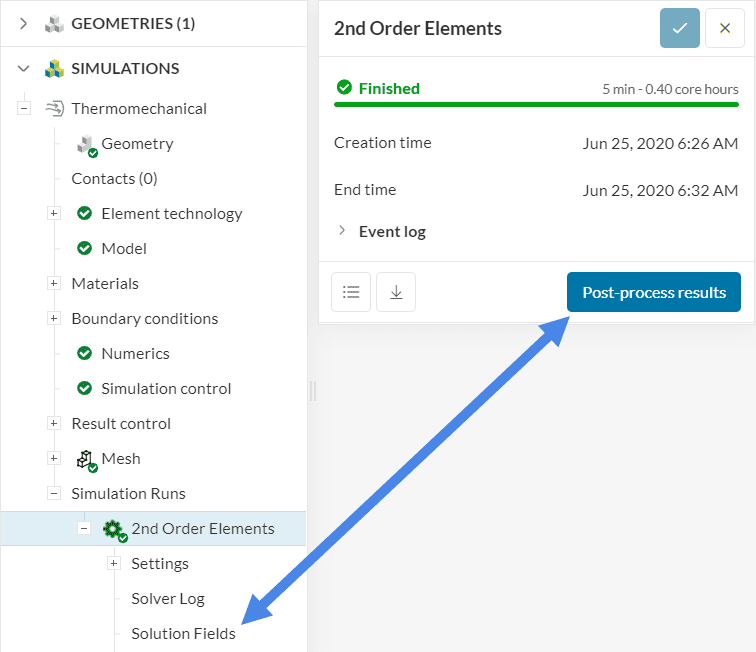Click the list view icon button
This screenshot has width=756, height=652.
[x=351, y=292]
